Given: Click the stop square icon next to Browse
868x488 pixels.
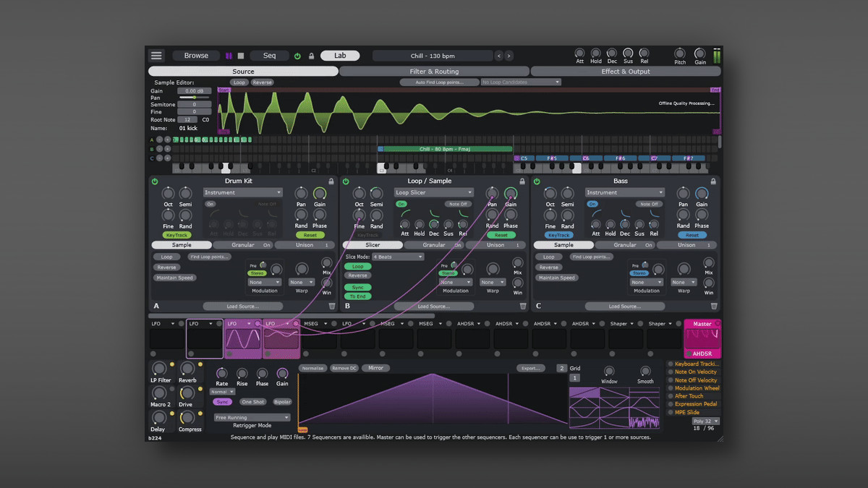Looking at the screenshot, I should click(241, 56).
